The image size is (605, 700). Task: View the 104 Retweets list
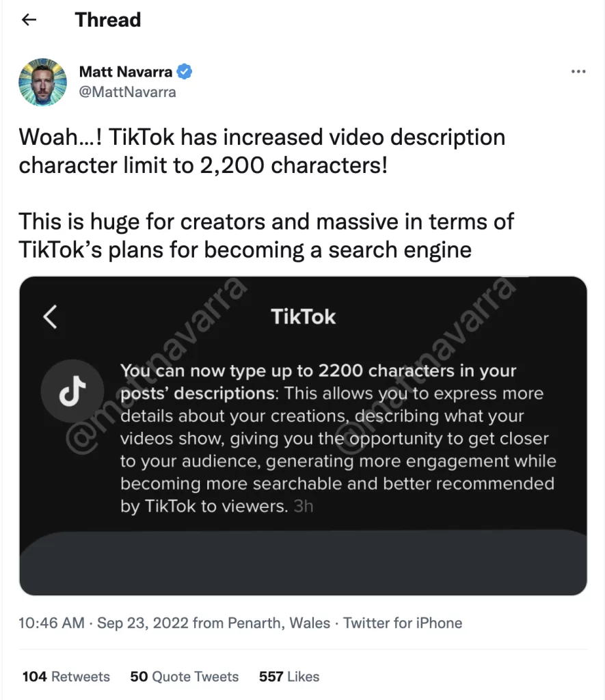point(66,676)
